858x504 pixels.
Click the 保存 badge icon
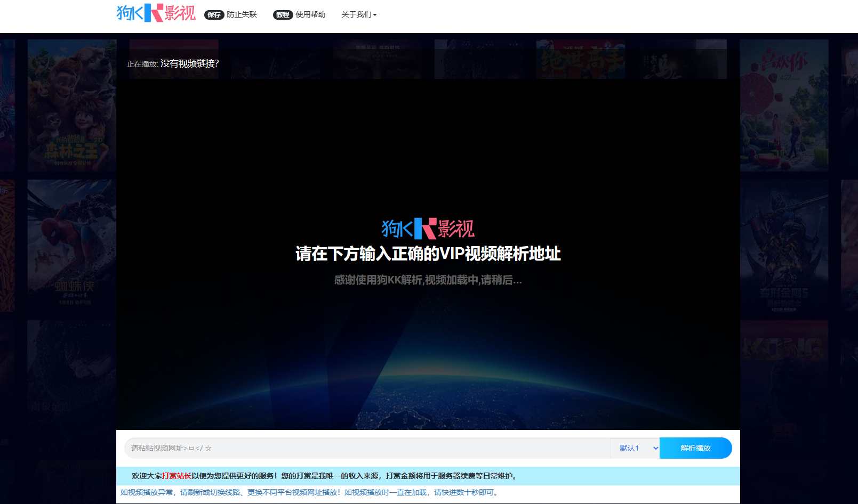tap(214, 15)
